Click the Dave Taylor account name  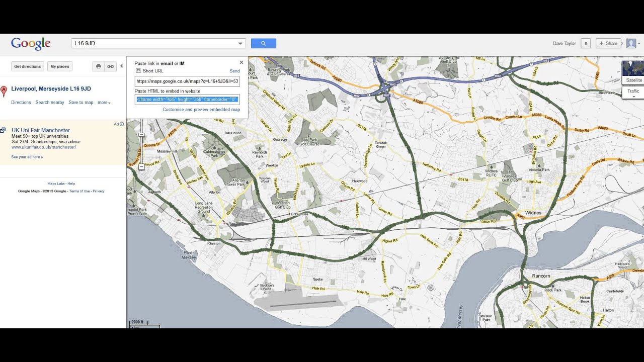tap(565, 44)
